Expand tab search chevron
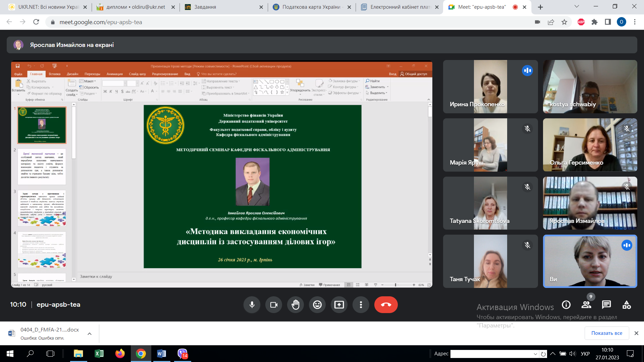The height and width of the screenshot is (362, 644). 577,6
